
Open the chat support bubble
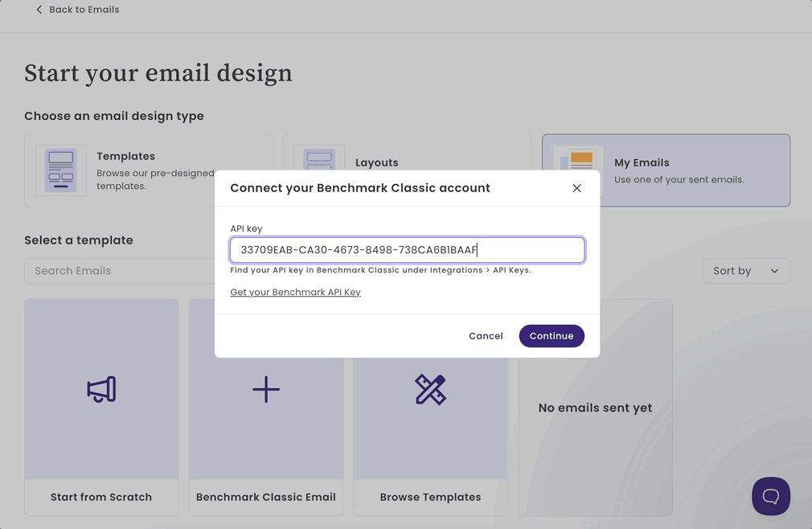tap(771, 496)
